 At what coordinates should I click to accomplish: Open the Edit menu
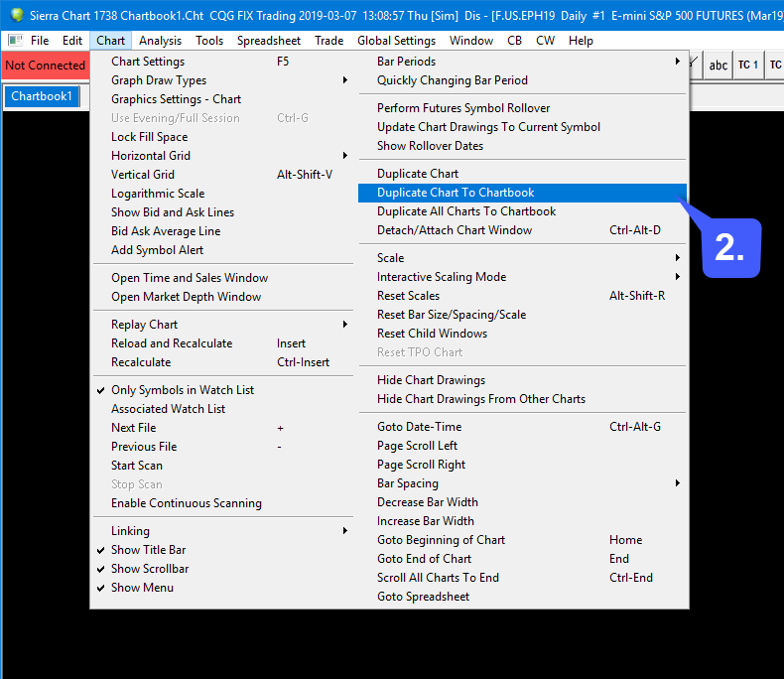72,41
